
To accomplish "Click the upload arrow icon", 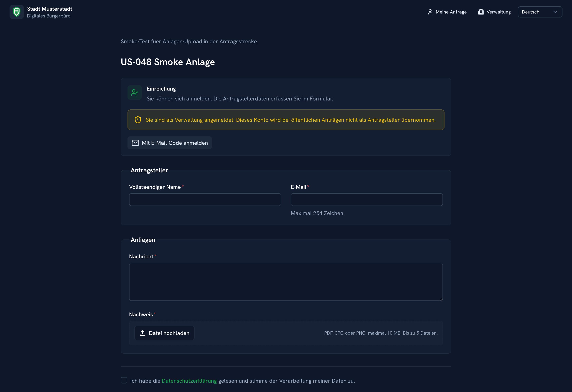I will [x=143, y=333].
